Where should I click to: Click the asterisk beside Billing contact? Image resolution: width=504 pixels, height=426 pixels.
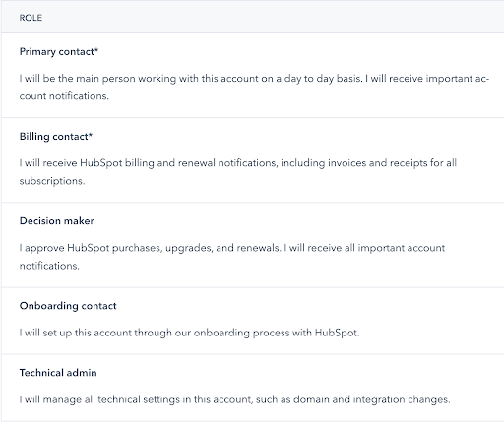[x=91, y=135]
